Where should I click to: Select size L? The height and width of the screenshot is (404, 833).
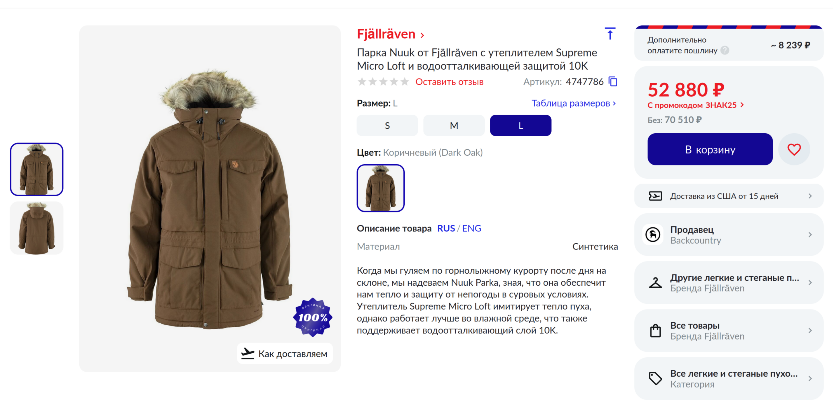pos(521,125)
